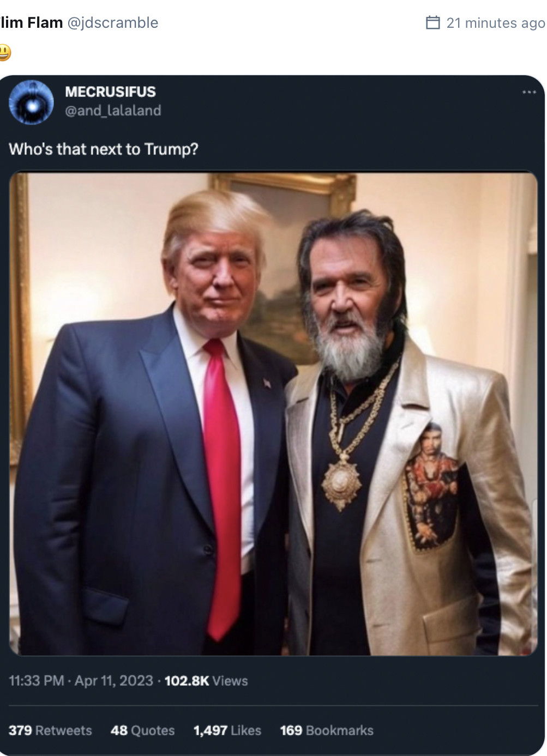Screen dimensions: 547x756
Task: Click the red tie in the photo
Action: (223, 480)
